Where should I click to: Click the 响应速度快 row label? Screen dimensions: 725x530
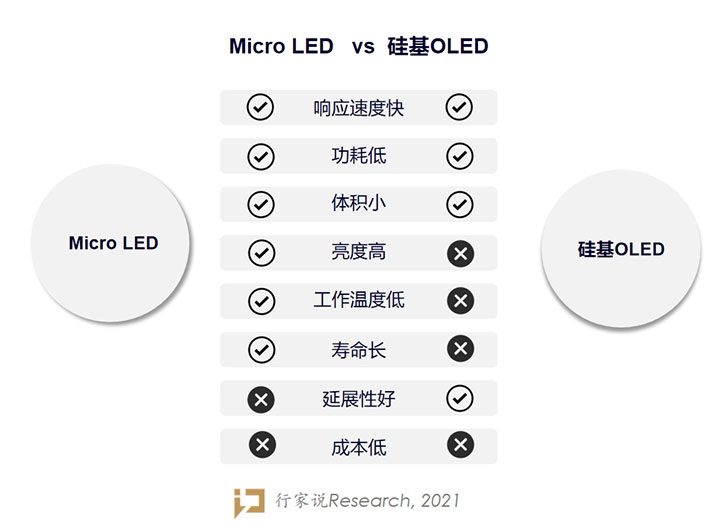[x=359, y=109]
